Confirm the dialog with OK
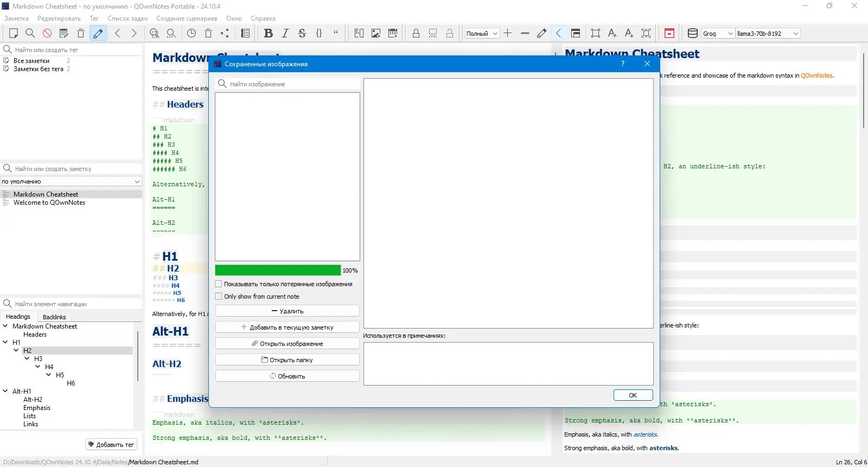 [633, 395]
